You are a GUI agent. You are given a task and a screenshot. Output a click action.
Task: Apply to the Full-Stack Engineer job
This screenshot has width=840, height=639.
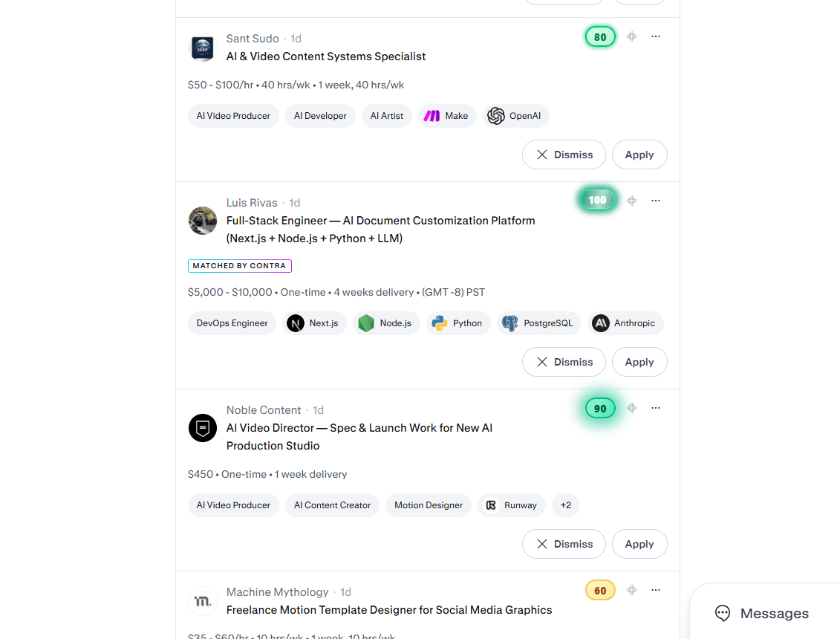coord(639,362)
